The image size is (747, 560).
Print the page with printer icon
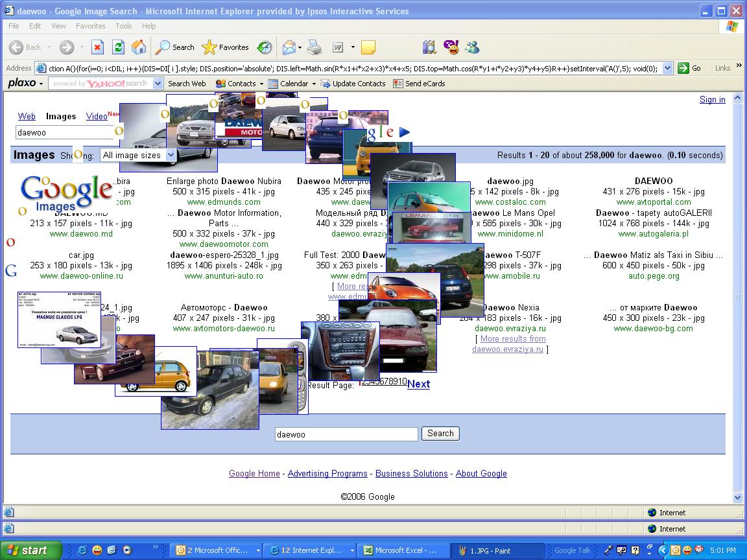[314, 47]
